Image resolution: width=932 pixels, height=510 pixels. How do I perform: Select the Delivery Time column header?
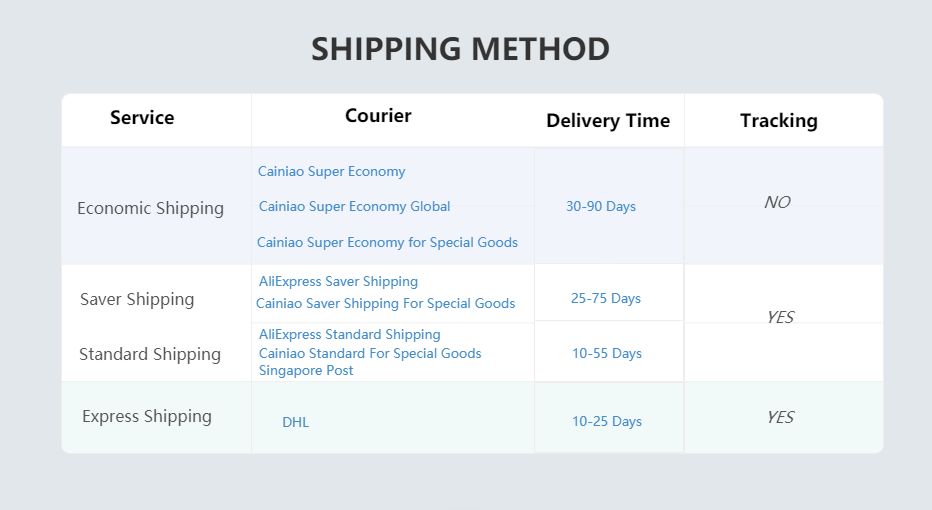(x=608, y=121)
